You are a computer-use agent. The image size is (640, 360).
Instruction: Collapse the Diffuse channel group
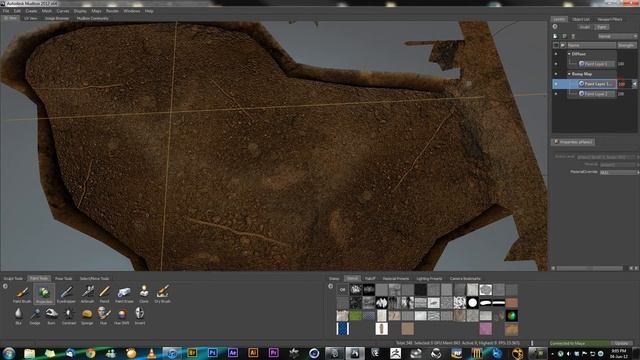(569, 54)
